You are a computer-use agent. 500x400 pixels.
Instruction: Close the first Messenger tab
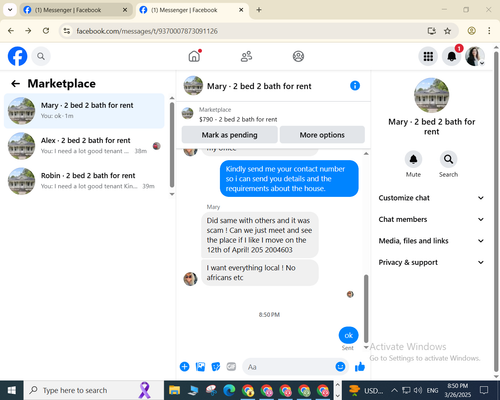125,10
